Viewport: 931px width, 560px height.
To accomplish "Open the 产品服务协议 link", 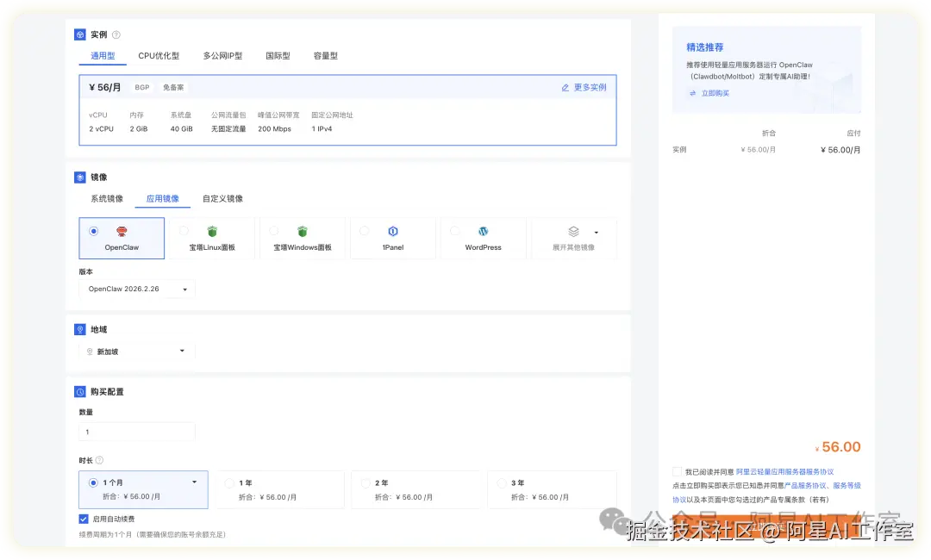I will [805, 486].
